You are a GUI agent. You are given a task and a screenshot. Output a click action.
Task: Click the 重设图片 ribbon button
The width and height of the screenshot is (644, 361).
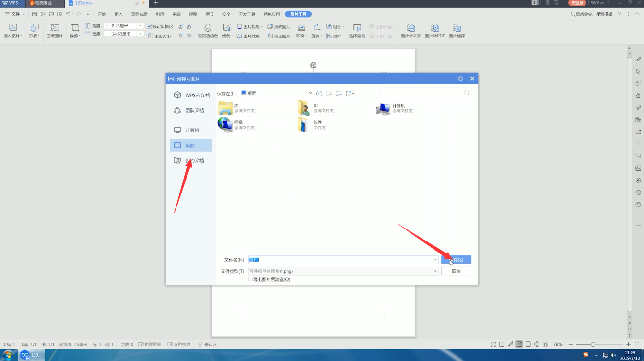279,36
